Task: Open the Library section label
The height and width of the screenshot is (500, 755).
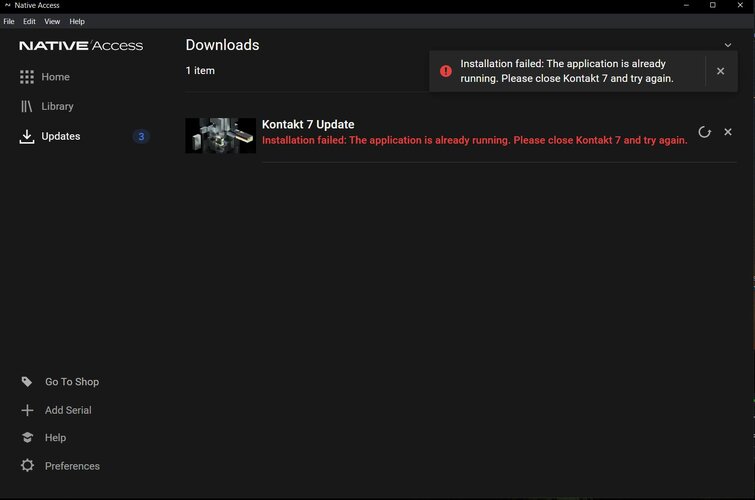Action: point(57,106)
